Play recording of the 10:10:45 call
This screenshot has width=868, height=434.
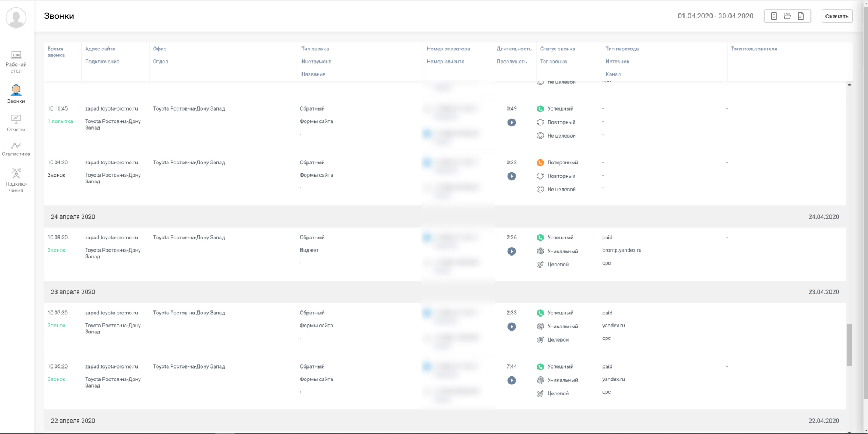[x=511, y=122]
